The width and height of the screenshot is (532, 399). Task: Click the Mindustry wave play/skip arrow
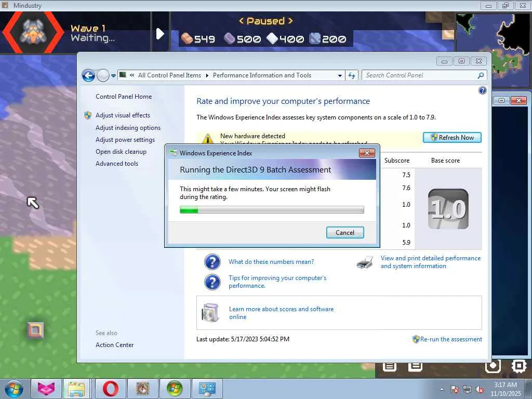tap(160, 34)
